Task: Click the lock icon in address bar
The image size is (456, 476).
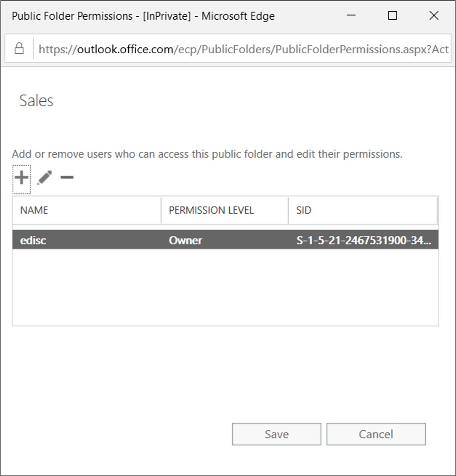Action: [19, 49]
